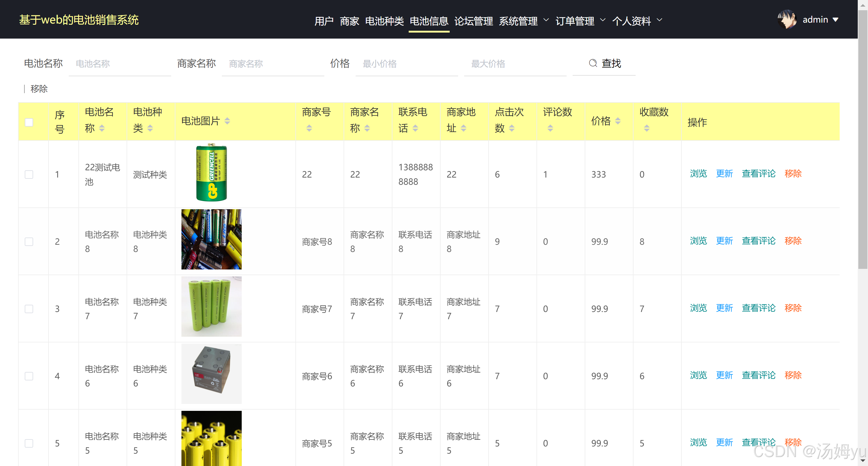Toggle the select-all checkbox in table header
This screenshot has height=466, width=868.
coord(29,122)
